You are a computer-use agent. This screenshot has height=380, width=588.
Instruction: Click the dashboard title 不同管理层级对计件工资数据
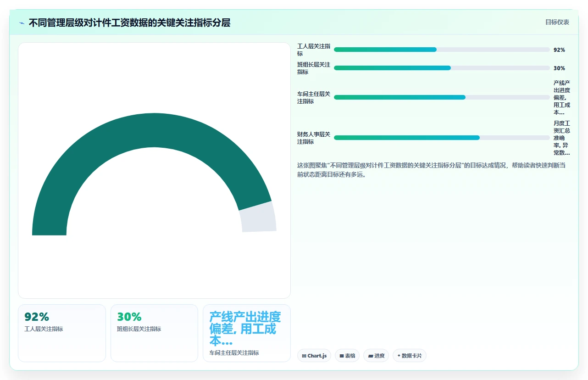[129, 23]
